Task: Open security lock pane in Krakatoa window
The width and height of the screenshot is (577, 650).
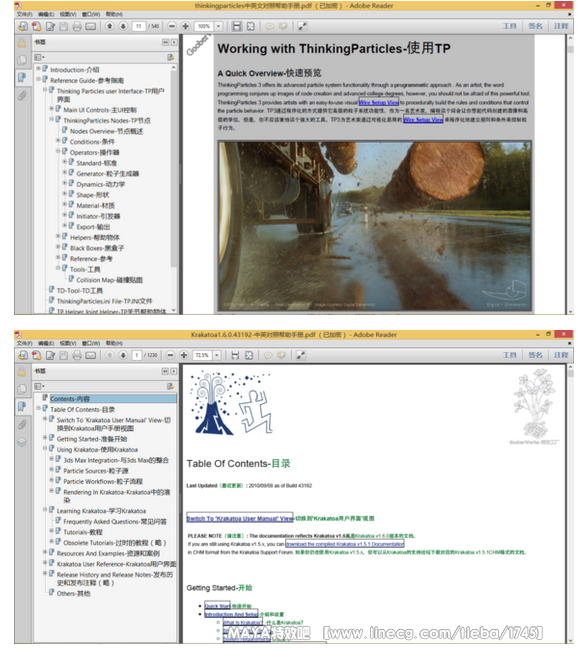Action: click(x=22, y=372)
